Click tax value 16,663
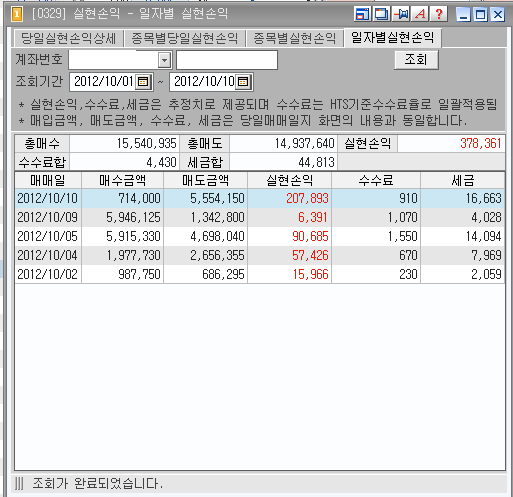513x497 pixels. [483, 198]
